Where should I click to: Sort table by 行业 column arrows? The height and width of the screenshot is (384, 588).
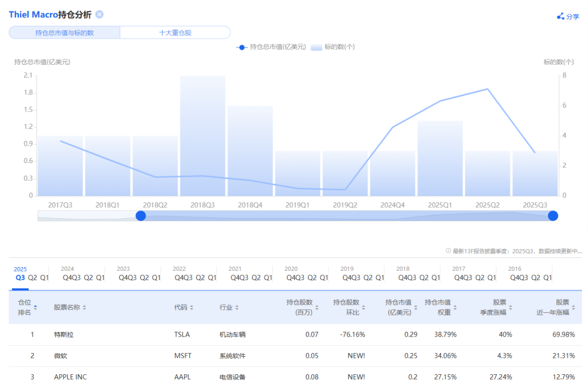237,307
